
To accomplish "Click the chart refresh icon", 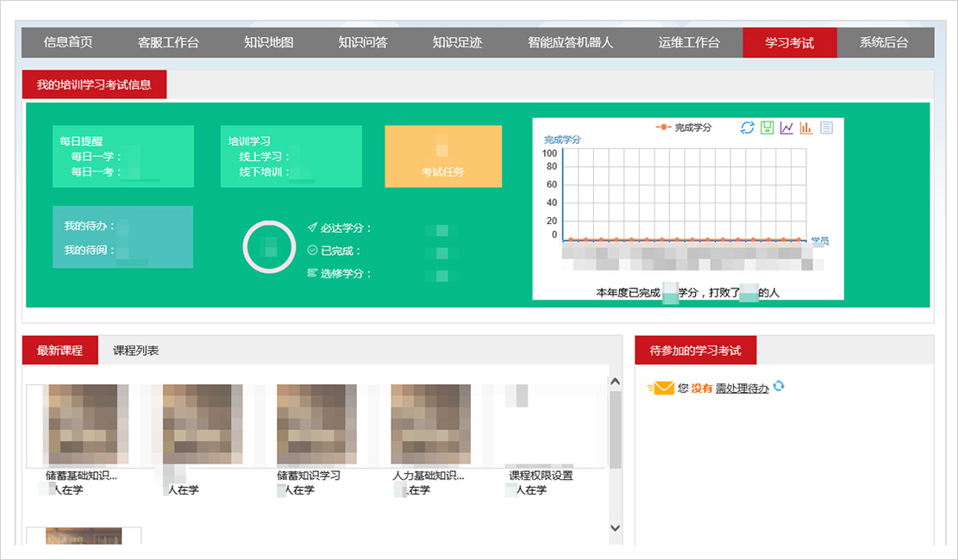I will click(748, 128).
